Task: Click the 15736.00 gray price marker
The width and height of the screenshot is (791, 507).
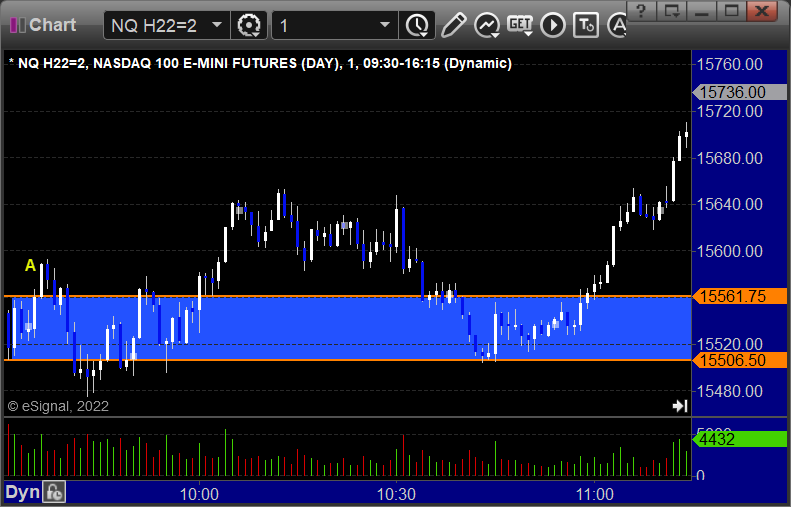Action: pyautogui.click(x=739, y=92)
